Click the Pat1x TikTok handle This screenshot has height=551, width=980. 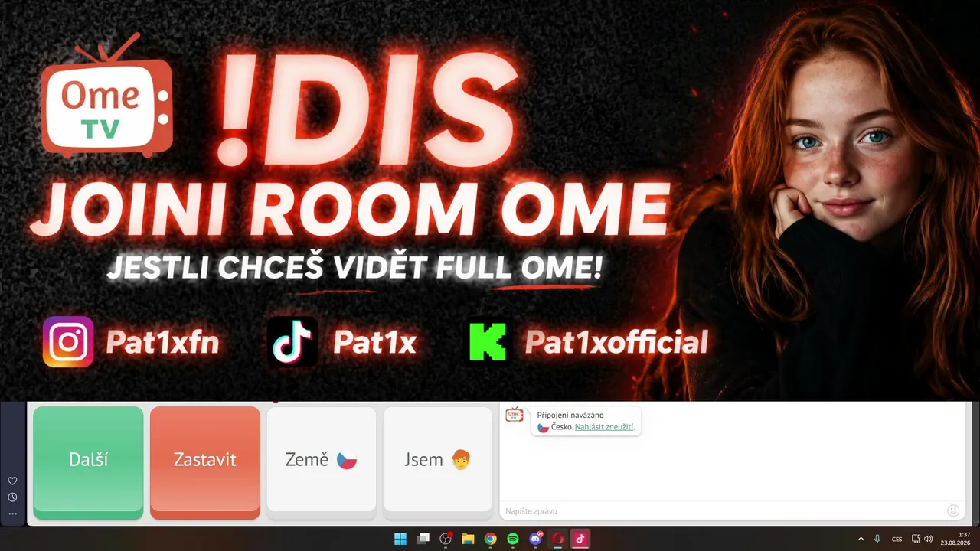coord(374,344)
